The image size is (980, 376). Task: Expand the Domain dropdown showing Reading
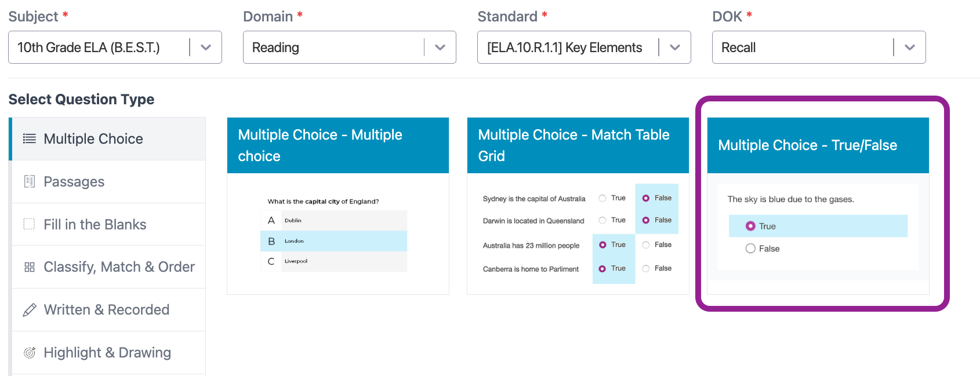440,48
